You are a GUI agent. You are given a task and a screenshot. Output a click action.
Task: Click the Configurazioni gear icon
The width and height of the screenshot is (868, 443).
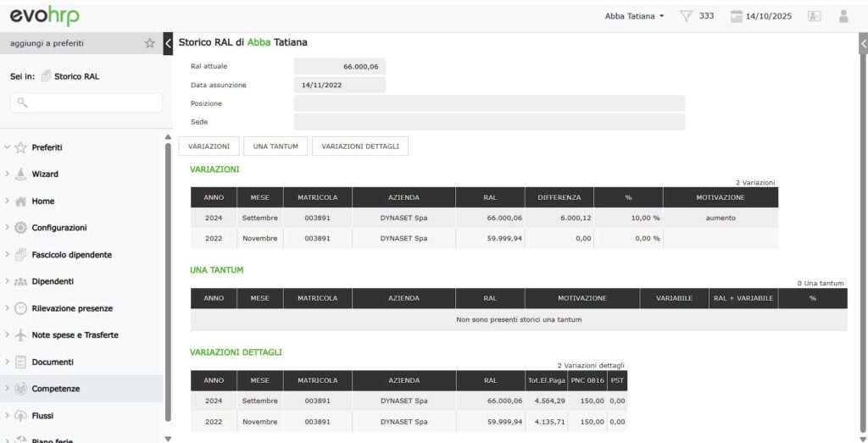point(21,228)
